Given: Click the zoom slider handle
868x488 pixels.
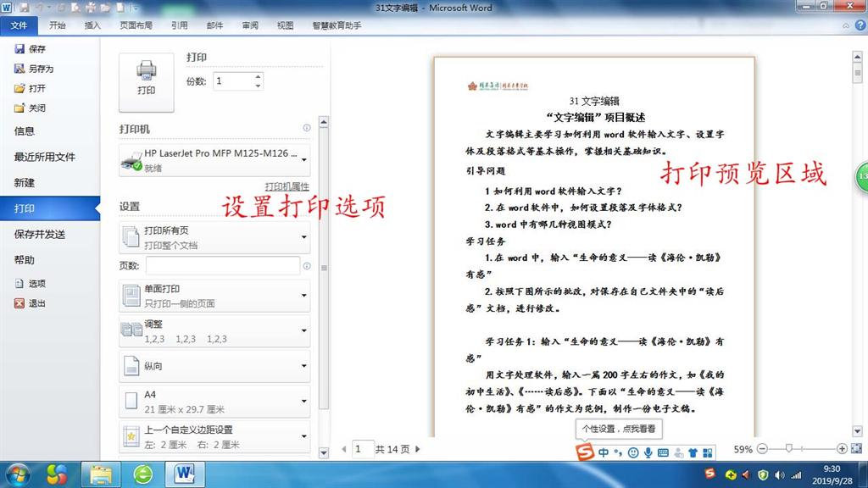Looking at the screenshot, I should (790, 448).
